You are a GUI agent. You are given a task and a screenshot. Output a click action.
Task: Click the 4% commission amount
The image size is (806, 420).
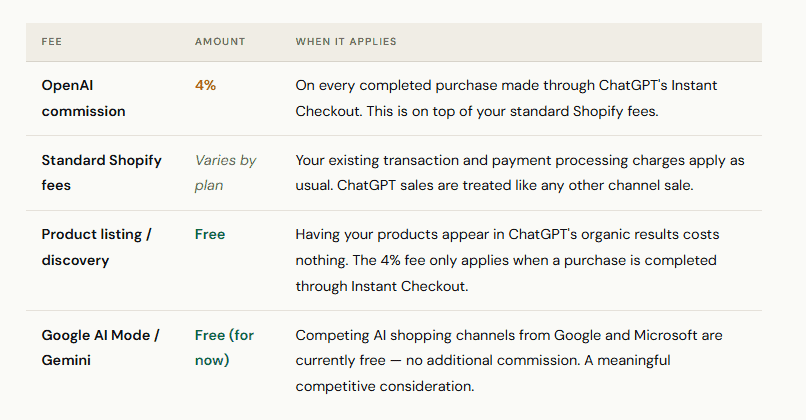[205, 86]
